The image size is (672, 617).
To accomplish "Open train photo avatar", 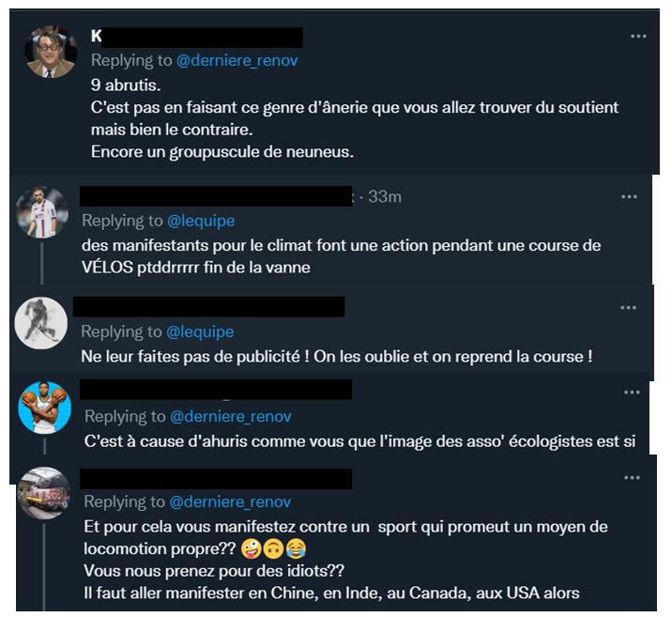I will [44, 493].
